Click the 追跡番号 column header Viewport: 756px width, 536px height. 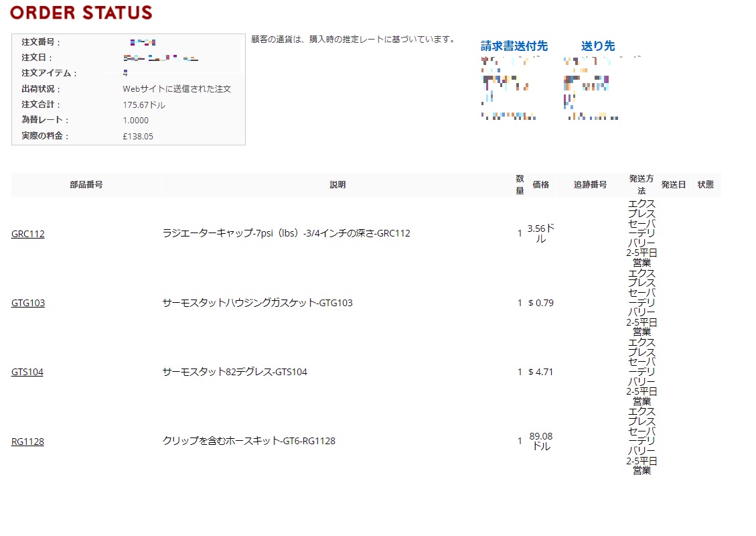[x=590, y=185]
